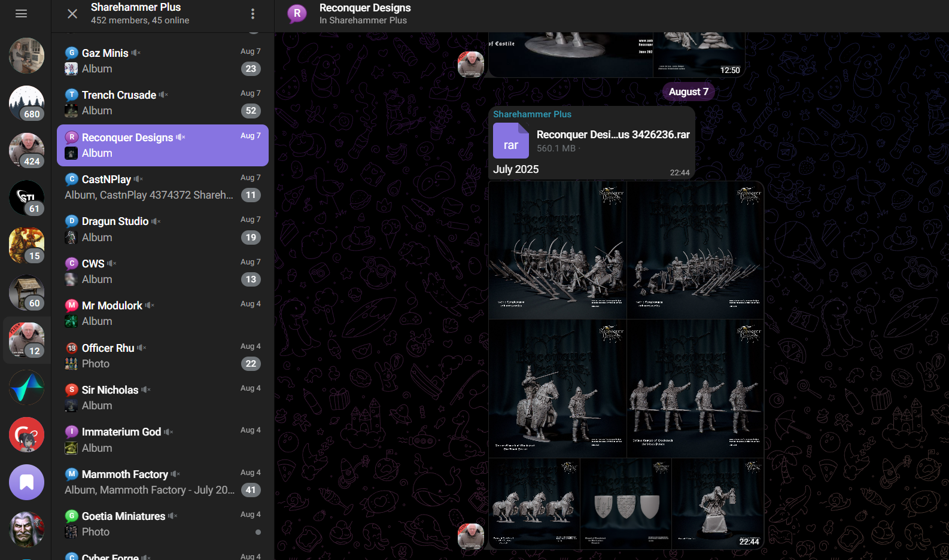The image size is (949, 560).
Task: Click the "July 2025" message caption
Action: (516, 169)
